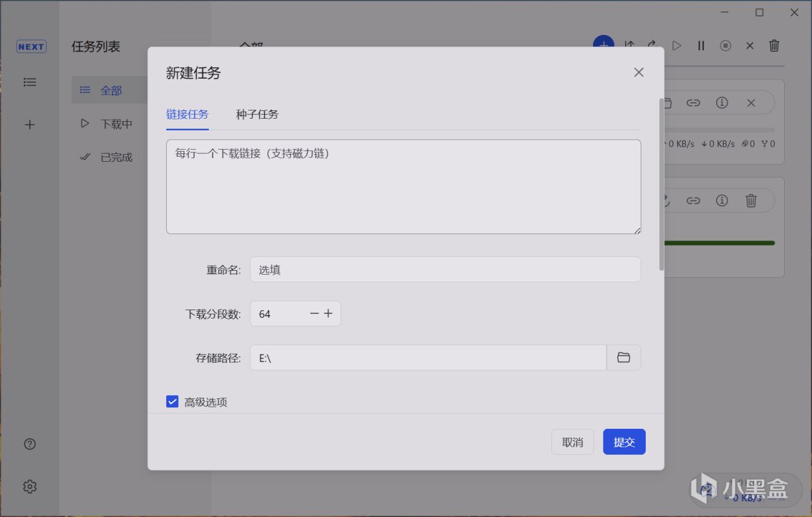Click the NEXT logo in the sidebar
The width and height of the screenshot is (812, 517).
tap(31, 46)
